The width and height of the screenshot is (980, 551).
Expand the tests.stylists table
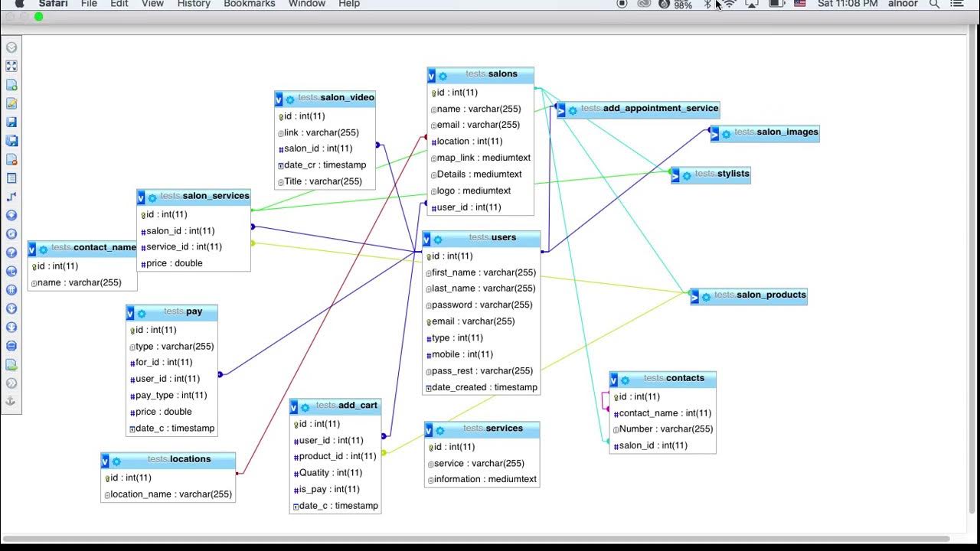tap(675, 175)
